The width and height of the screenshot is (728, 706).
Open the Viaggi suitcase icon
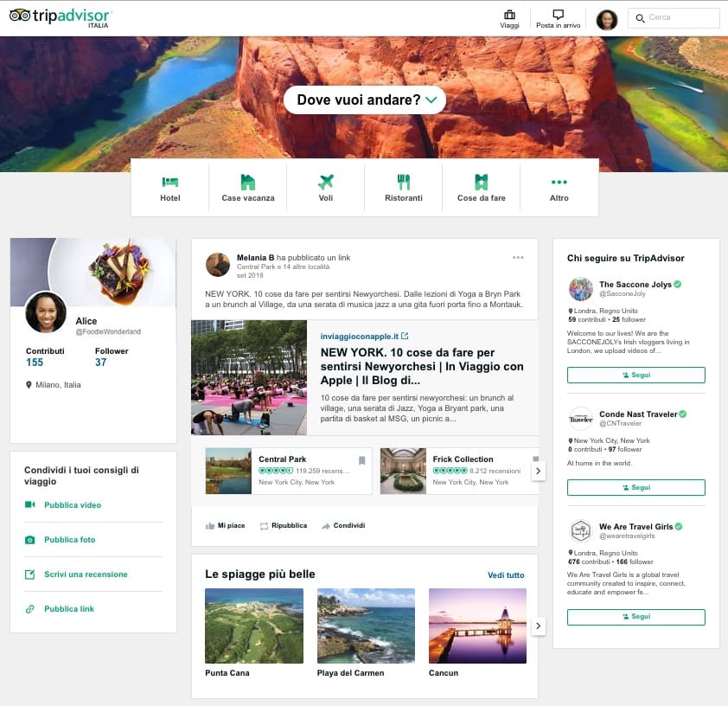509,15
